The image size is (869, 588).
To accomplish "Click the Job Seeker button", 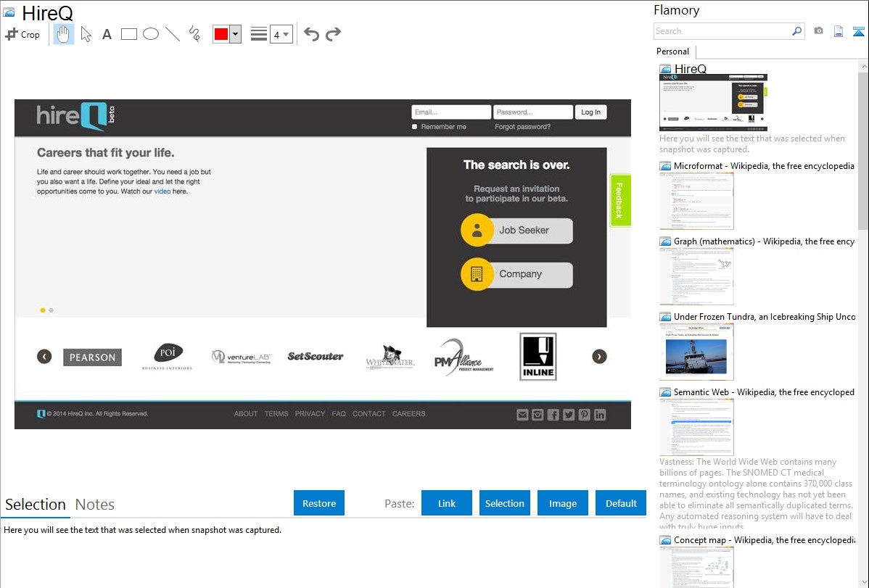I will [516, 231].
